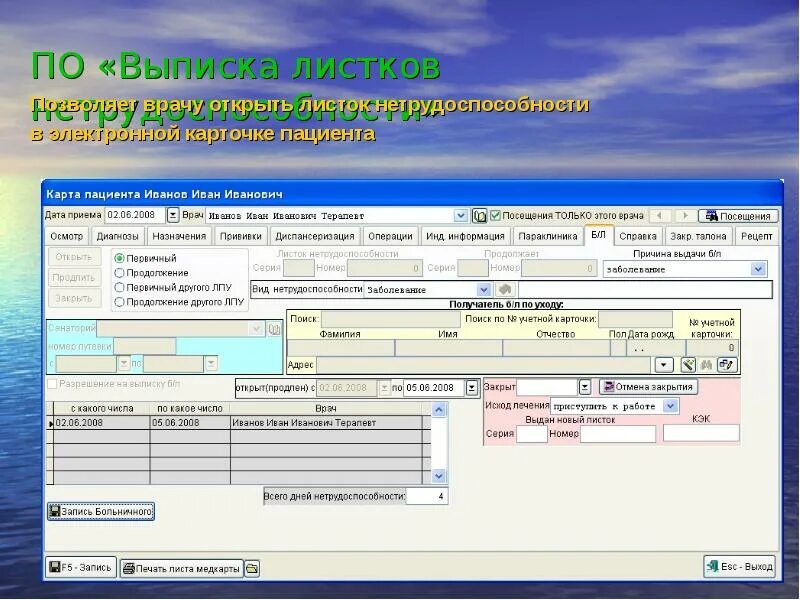Click Запись Больничного button
This screenshot has width=800, height=600.
click(101, 511)
